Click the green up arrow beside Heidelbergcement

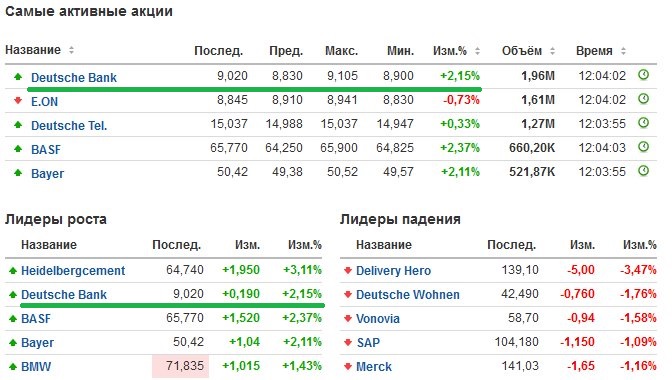point(12,271)
